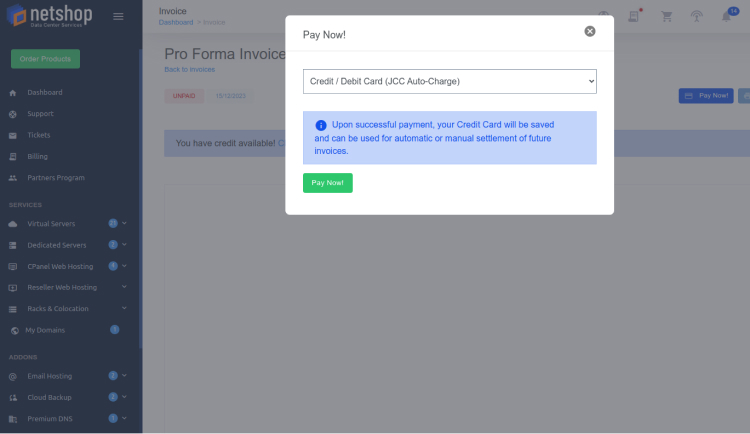Click the Order Products button
This screenshot has width=750, height=434.
(45, 59)
